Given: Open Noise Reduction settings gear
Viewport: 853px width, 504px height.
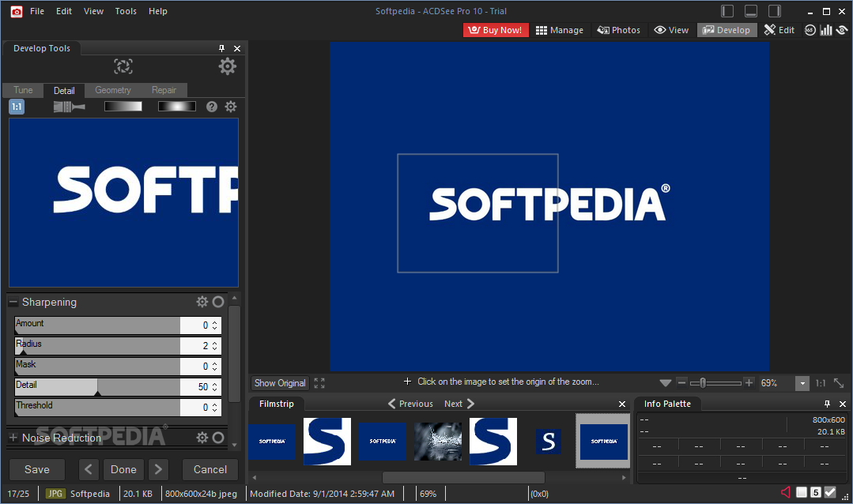Looking at the screenshot, I should tap(202, 438).
